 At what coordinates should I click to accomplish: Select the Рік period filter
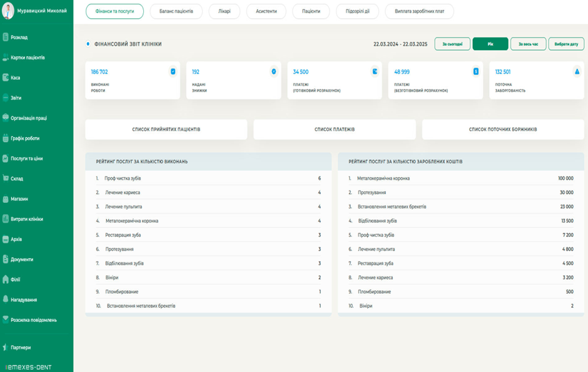tap(490, 44)
